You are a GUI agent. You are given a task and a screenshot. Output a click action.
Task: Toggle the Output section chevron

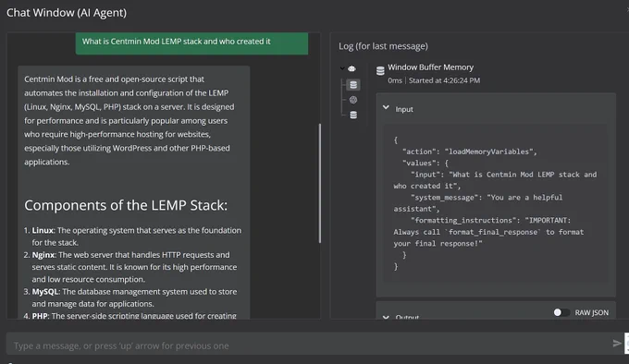386,317
